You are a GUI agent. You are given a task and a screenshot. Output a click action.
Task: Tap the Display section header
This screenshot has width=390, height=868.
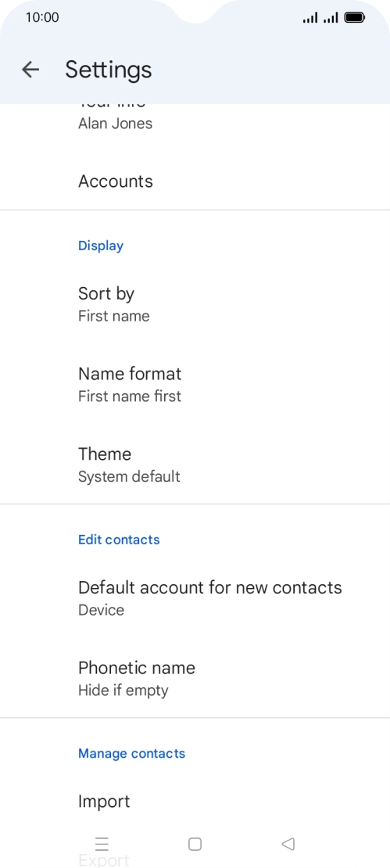pos(101,246)
